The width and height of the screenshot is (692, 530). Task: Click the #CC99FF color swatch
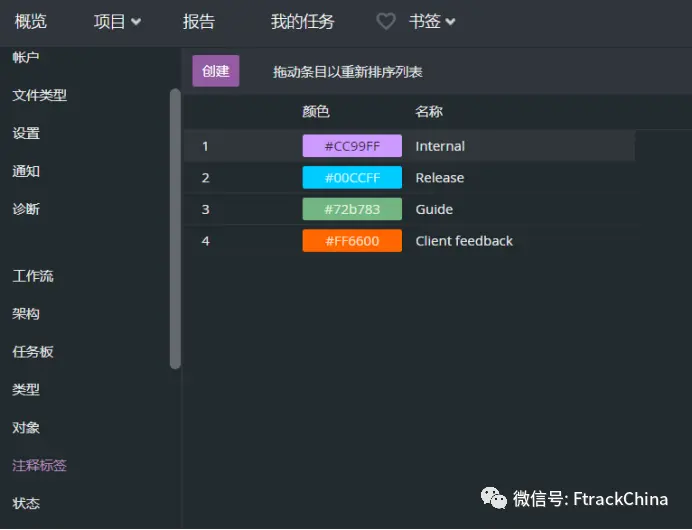tap(352, 146)
